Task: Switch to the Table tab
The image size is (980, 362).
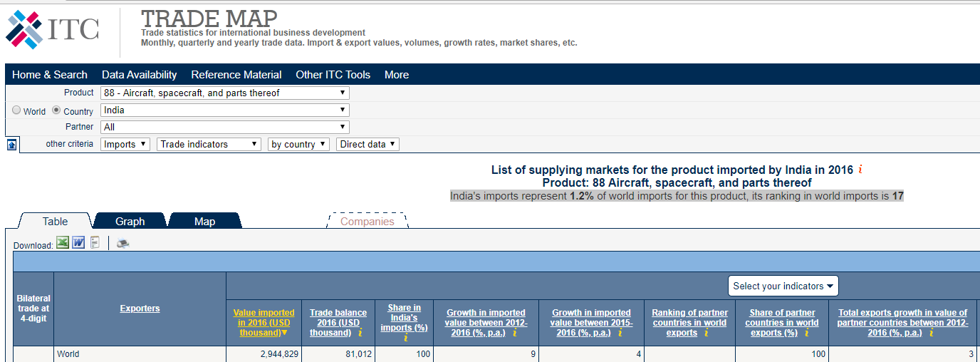Action: [x=55, y=221]
